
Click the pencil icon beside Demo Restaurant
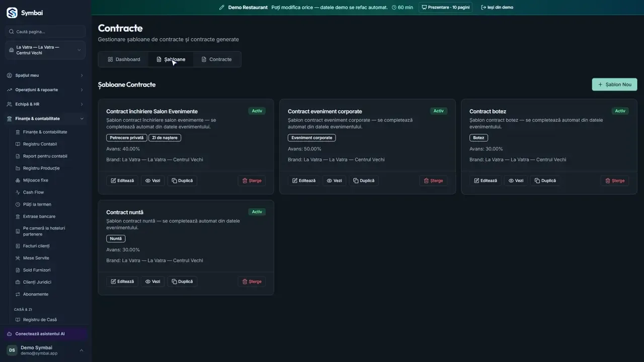coord(221,8)
